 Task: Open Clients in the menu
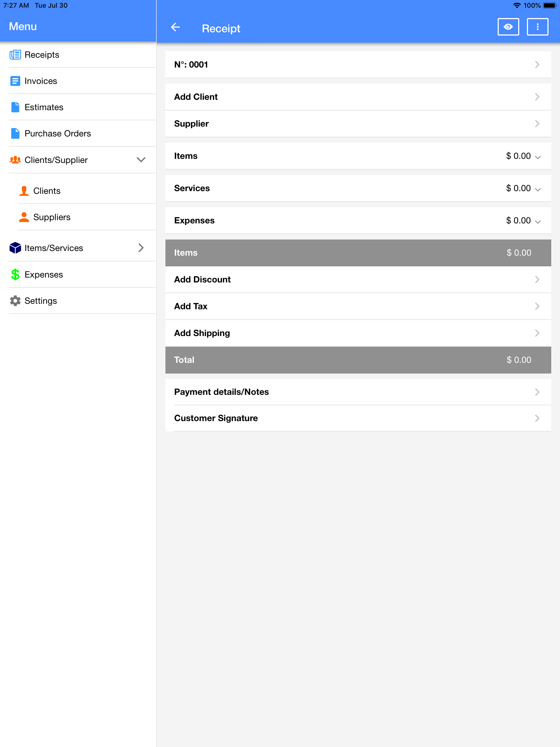(x=46, y=191)
